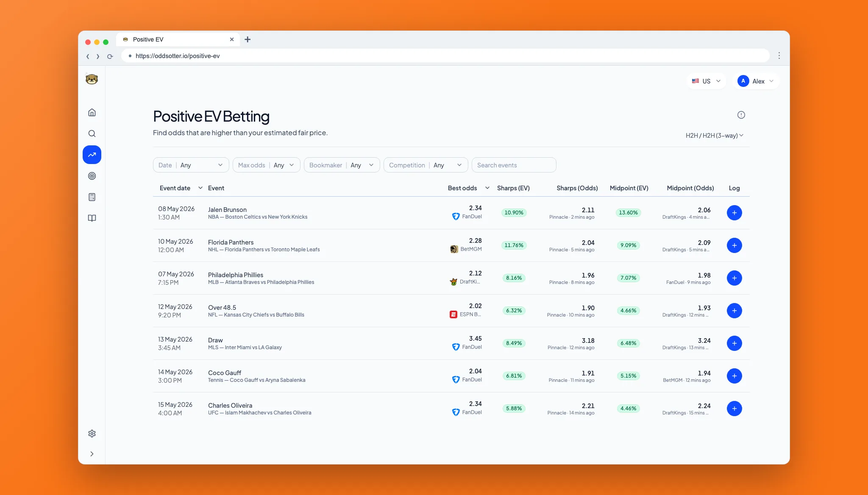Screen dimensions: 868x495
Task: Click the sidebar search magnifier icon
Action: 92,133
